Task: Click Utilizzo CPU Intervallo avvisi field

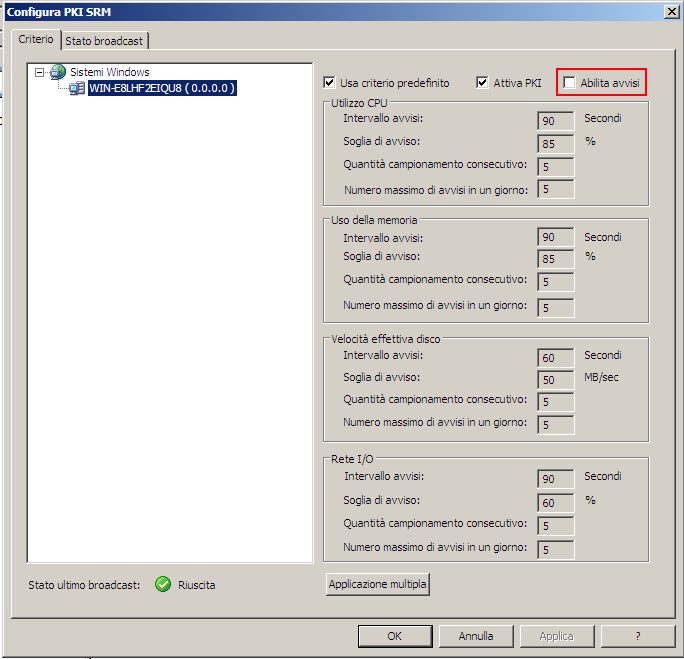Action: point(556,121)
